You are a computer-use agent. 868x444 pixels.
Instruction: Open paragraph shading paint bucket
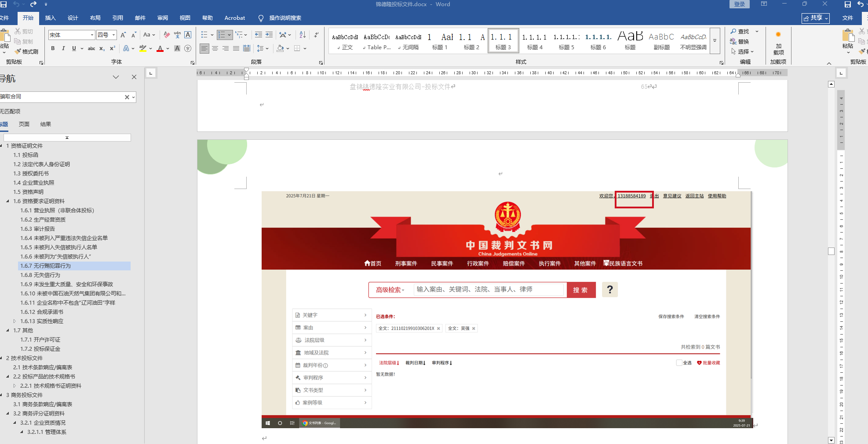(x=280, y=48)
